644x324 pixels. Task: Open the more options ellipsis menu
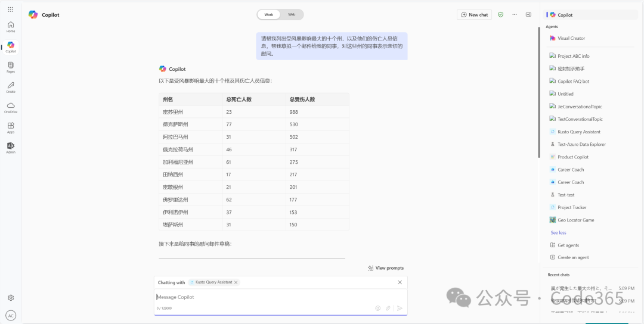[x=514, y=14]
